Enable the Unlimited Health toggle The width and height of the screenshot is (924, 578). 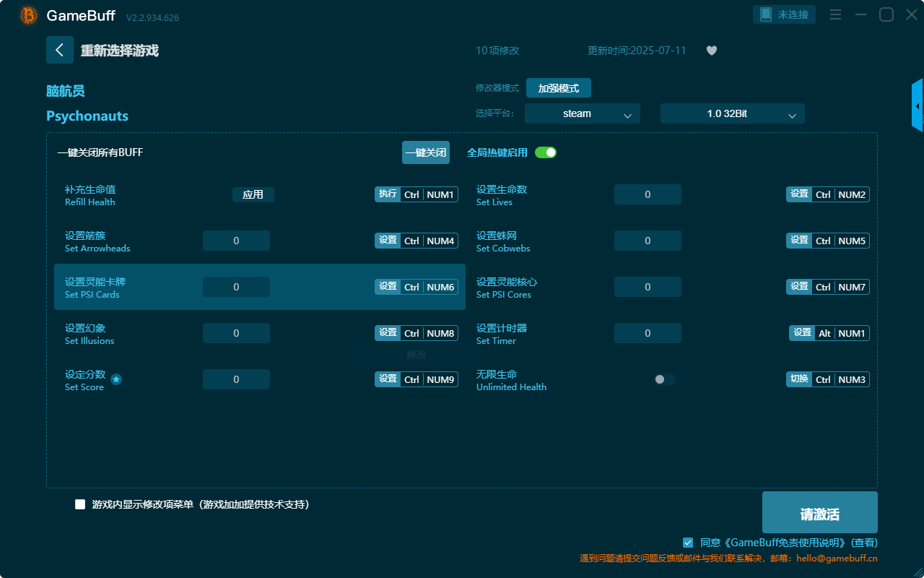(x=664, y=379)
